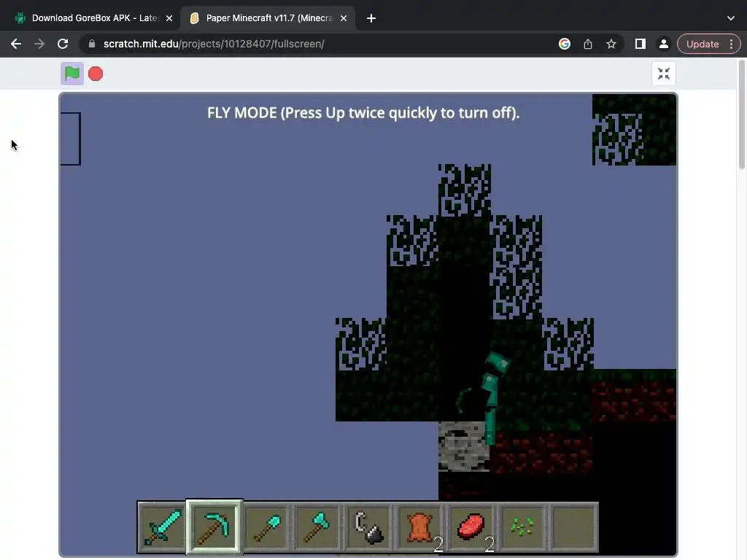This screenshot has width=747, height=560.
Task: Close the Download GoreBox APK tab
Action: 169,18
